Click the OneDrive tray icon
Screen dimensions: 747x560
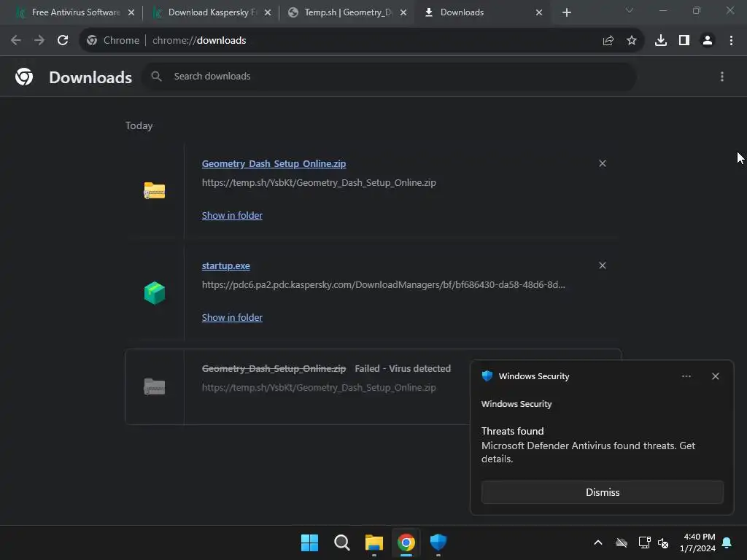coord(622,542)
